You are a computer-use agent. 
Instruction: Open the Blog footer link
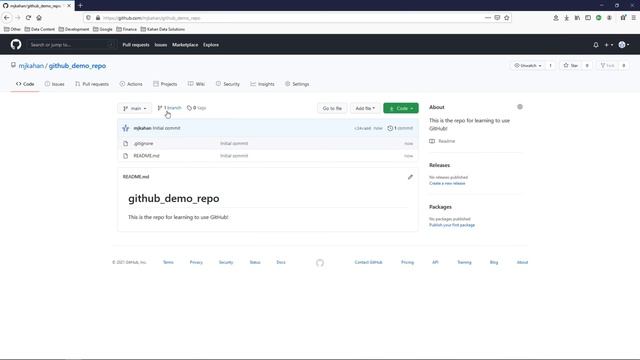(494, 262)
